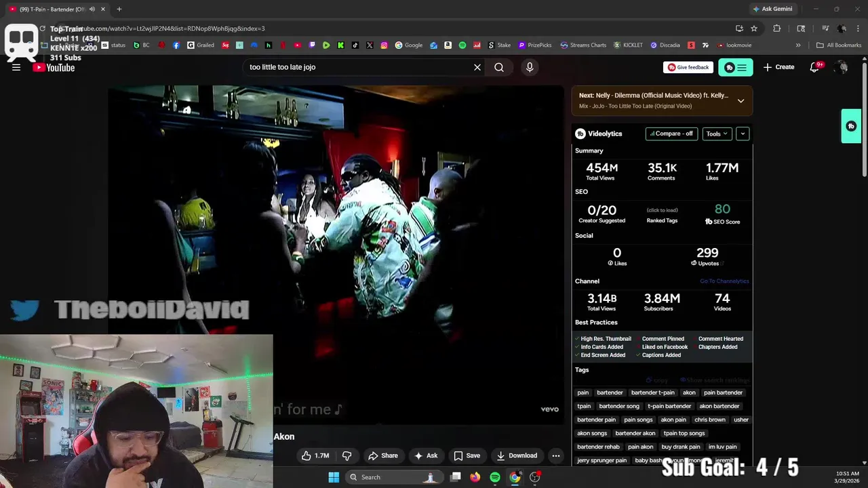868x488 pixels.
Task: Open the All Bookmarks folder
Action: 839,45
